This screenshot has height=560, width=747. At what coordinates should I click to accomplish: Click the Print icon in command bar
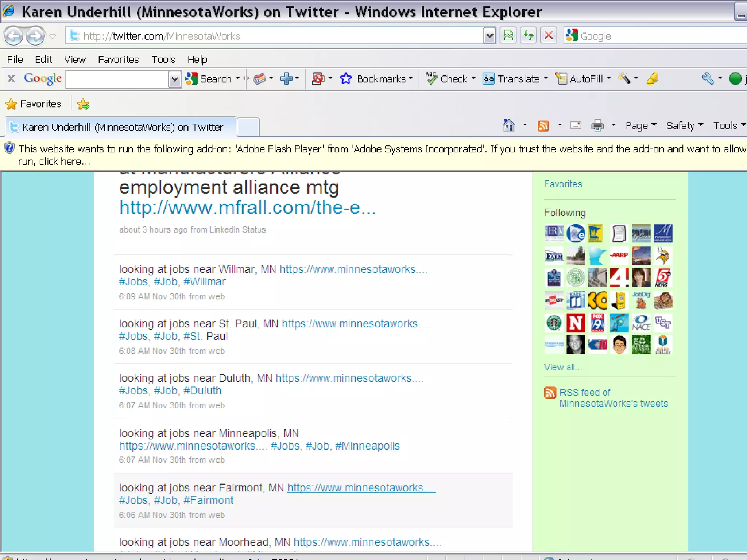pyautogui.click(x=597, y=126)
